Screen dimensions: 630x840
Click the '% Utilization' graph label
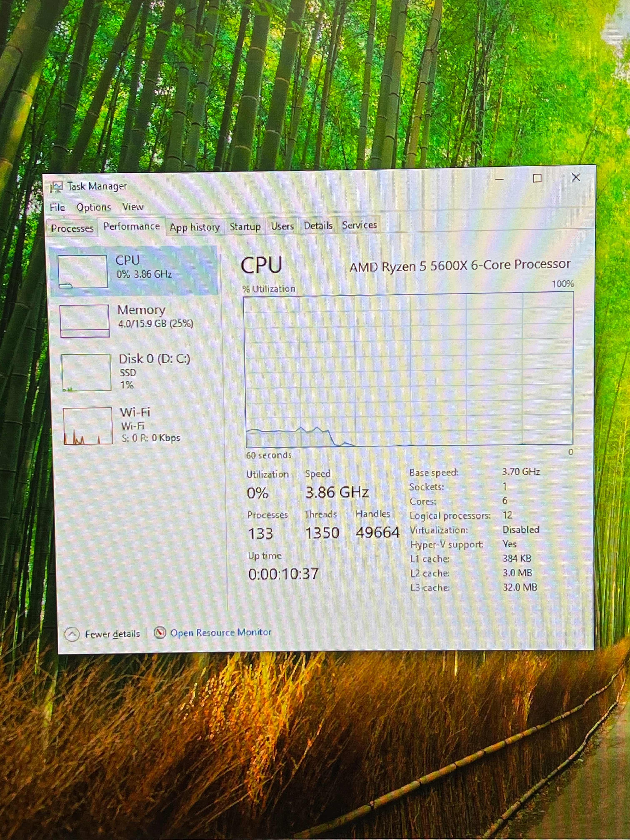269,289
